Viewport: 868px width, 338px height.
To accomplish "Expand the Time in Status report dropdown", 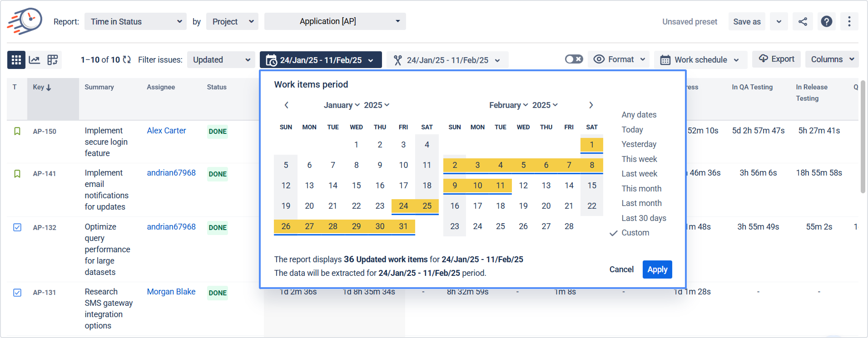I will [135, 22].
